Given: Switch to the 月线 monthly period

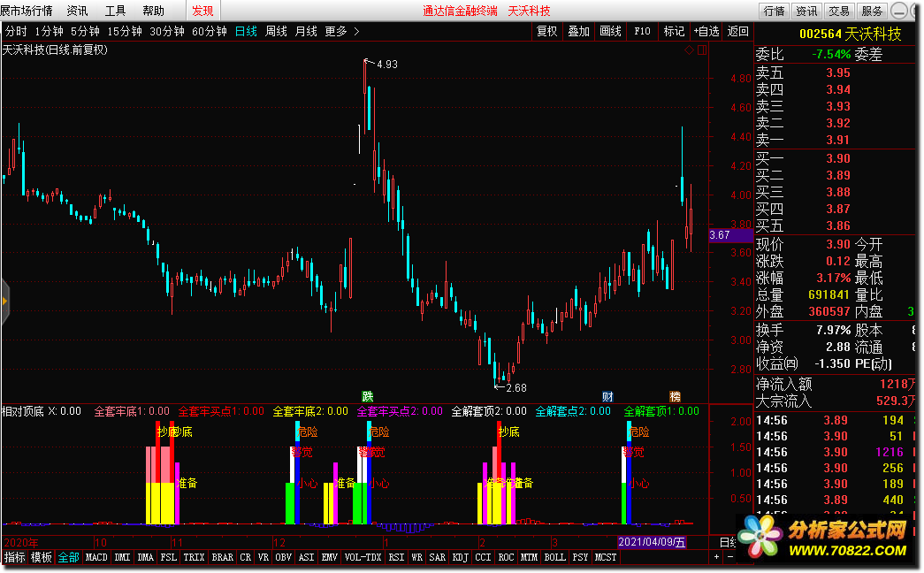Looking at the screenshot, I should coord(306,31).
